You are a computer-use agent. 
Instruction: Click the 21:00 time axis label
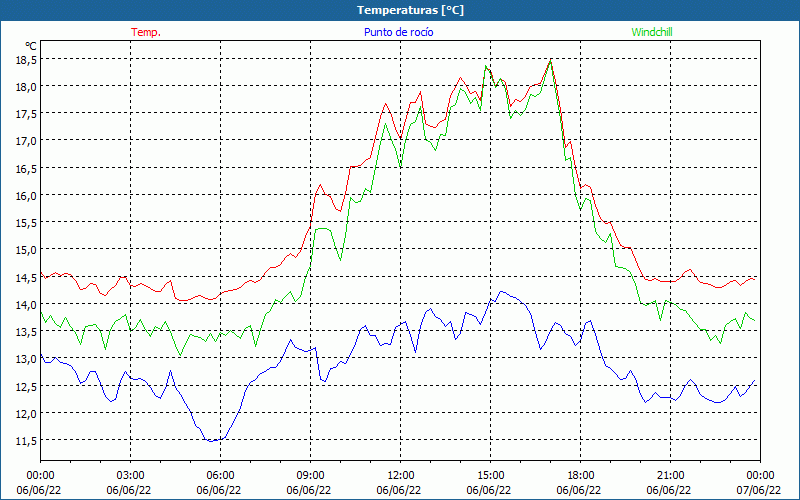click(x=670, y=476)
